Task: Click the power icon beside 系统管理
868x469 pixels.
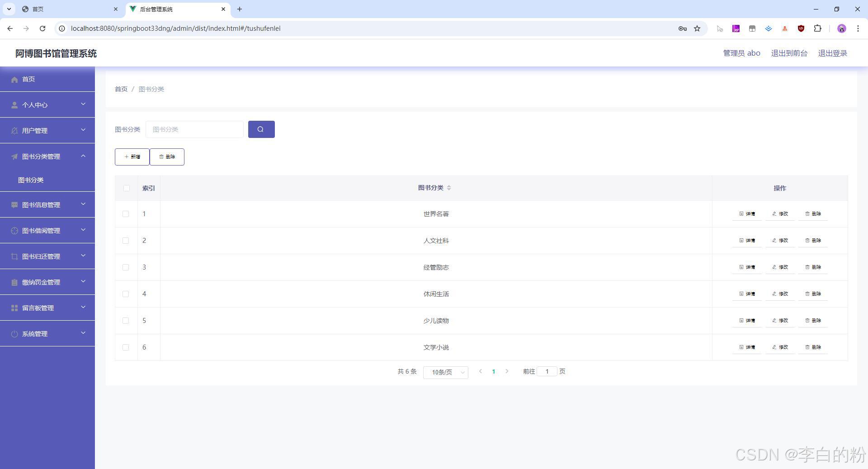Action: 14,334
